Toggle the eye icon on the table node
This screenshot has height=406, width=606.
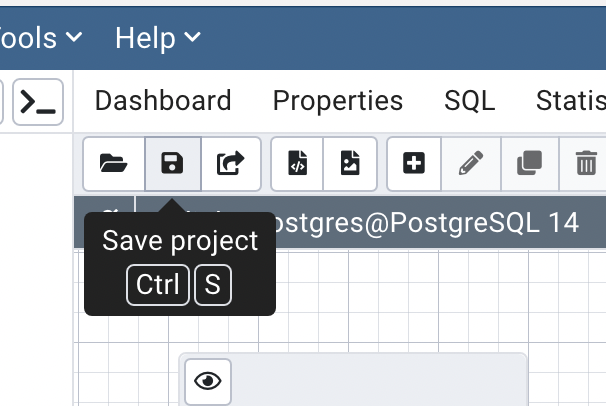click(x=208, y=381)
